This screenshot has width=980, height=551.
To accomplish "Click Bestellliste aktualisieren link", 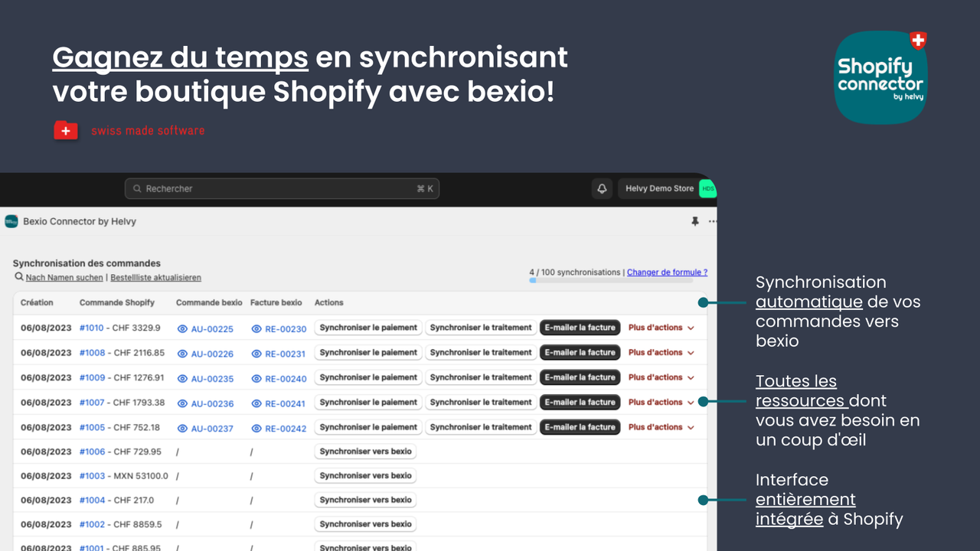I will [156, 278].
